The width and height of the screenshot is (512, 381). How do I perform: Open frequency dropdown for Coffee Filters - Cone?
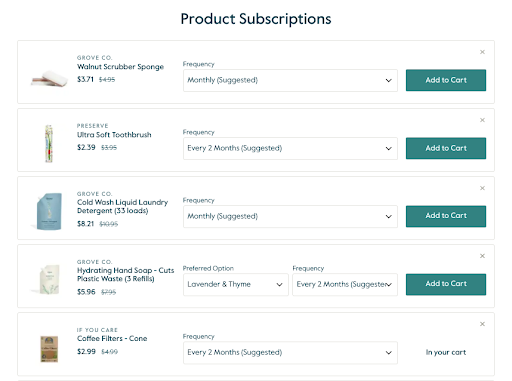[290, 352]
